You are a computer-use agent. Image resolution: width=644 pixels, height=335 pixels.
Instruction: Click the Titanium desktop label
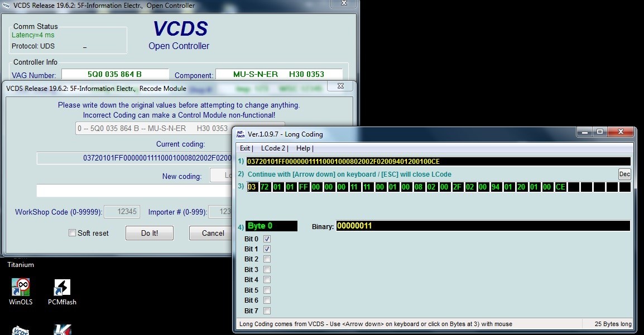point(21,264)
